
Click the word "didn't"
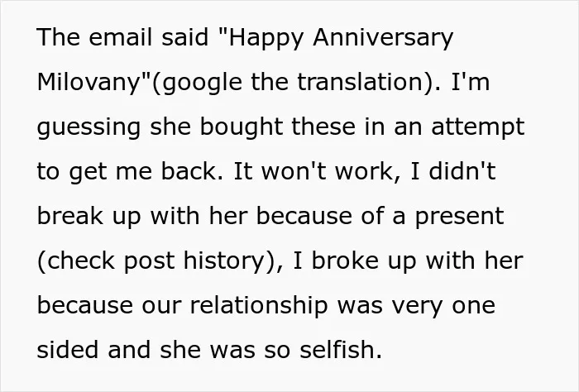[x=462, y=171]
